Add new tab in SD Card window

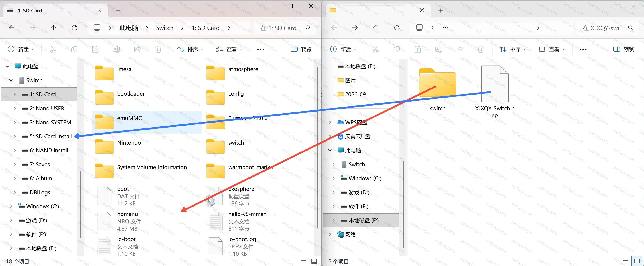click(118, 10)
